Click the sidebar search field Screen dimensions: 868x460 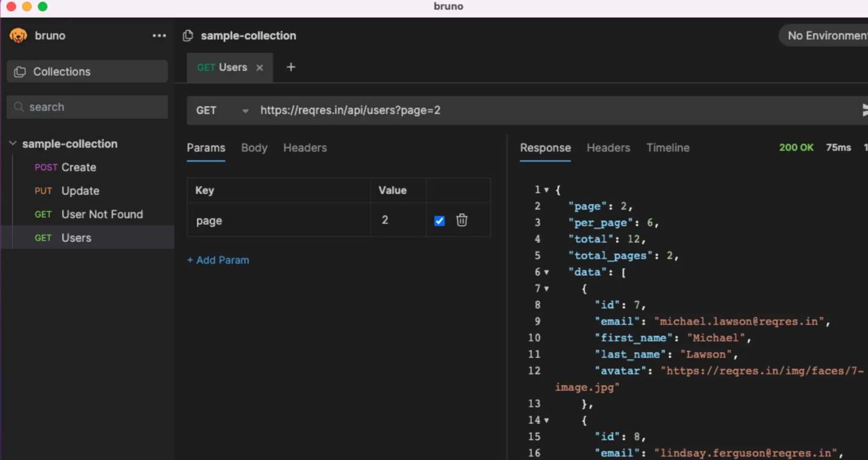[x=87, y=107]
